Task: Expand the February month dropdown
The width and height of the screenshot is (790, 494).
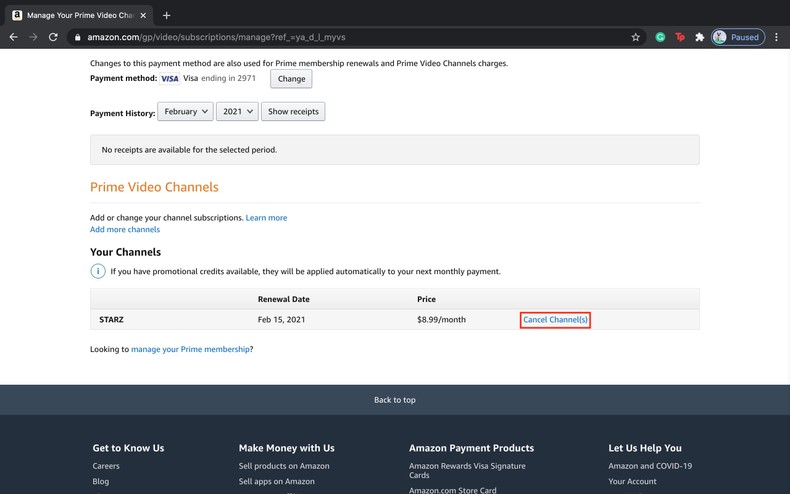Action: (x=185, y=112)
